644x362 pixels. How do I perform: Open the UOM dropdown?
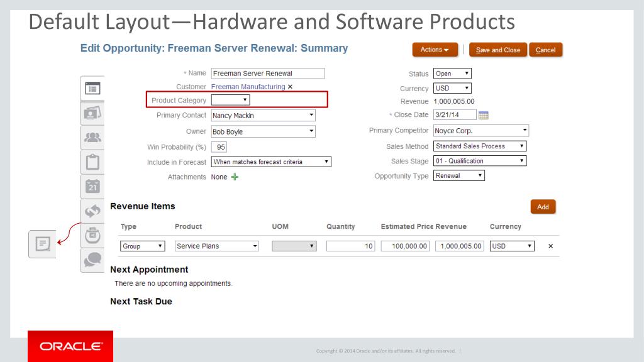[294, 246]
